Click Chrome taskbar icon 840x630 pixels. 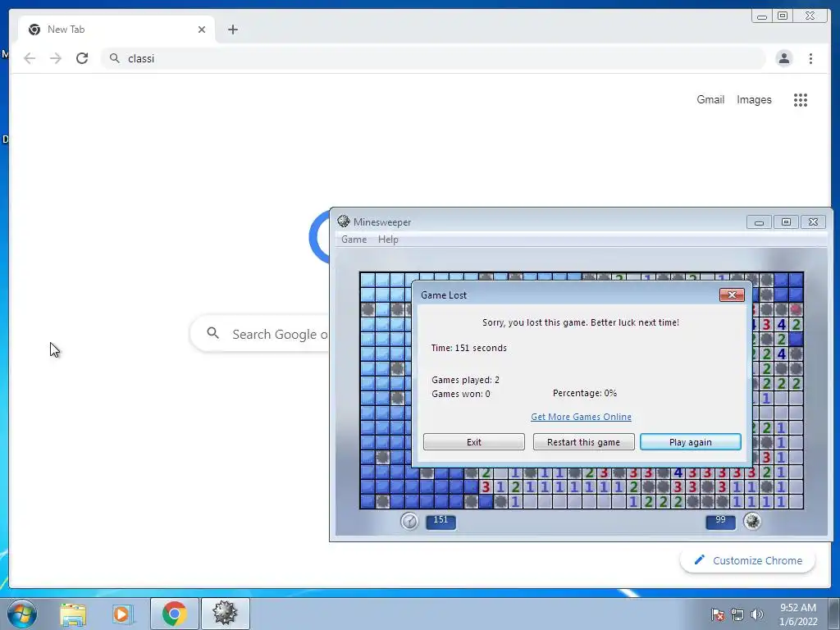(x=174, y=614)
